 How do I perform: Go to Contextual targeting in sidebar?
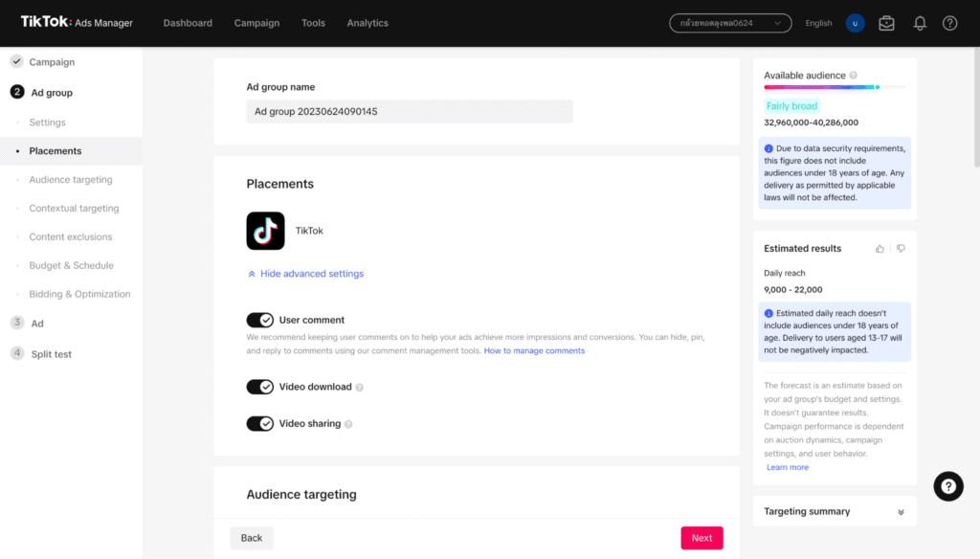coord(74,209)
